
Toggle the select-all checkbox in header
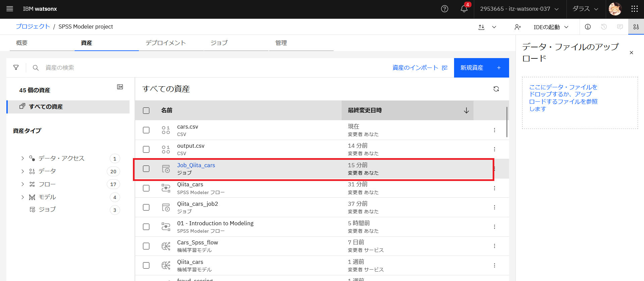[146, 110]
